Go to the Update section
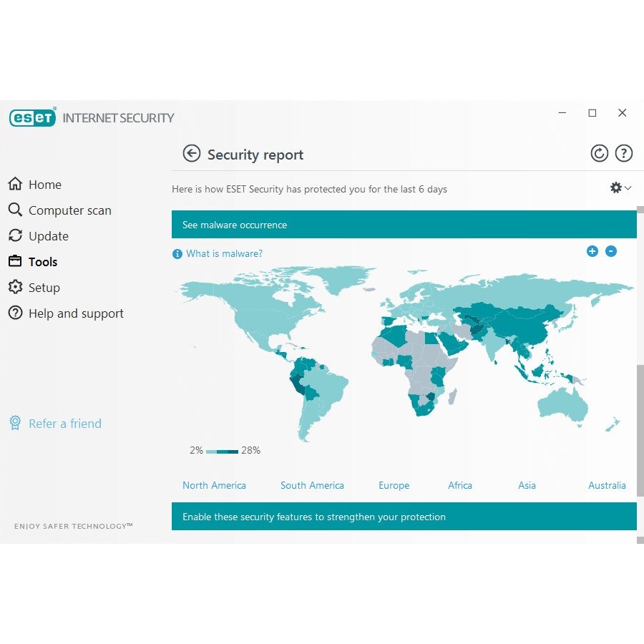 49,236
